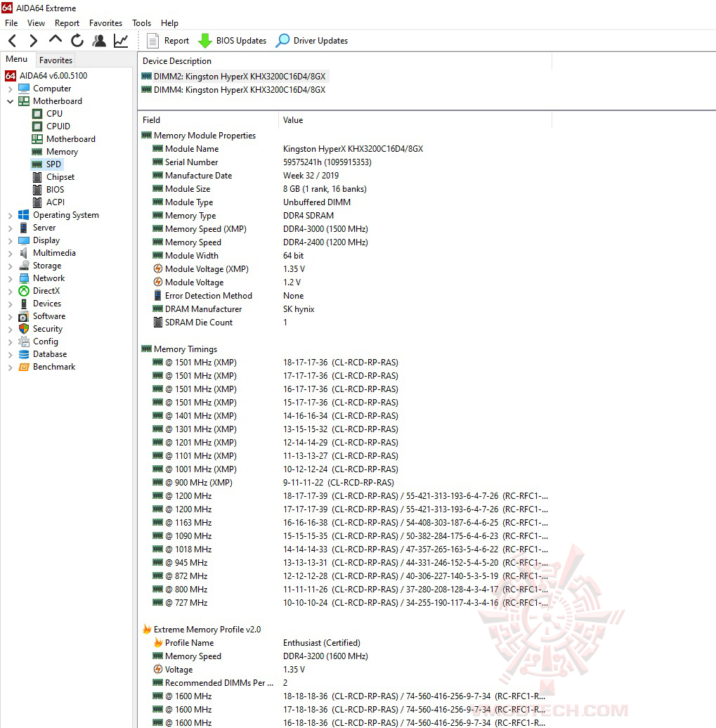Collapse the Motherboard tree node
The width and height of the screenshot is (716, 728).
click(x=11, y=101)
